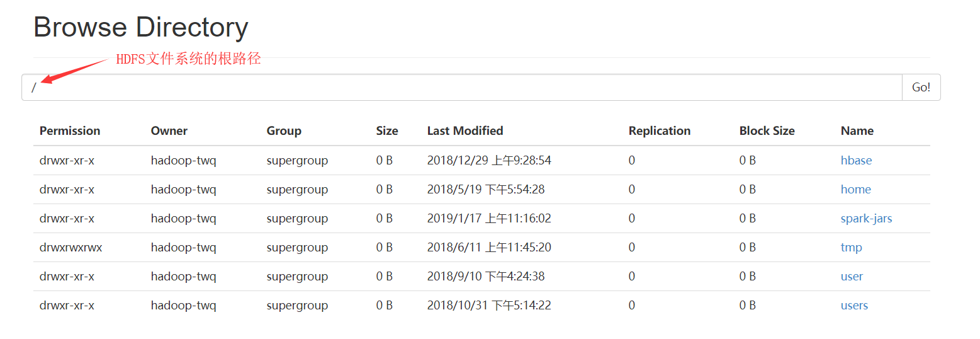Click the hadoop-twq owner cell for hbase
Screen dimensions: 980x339
pyautogui.click(x=183, y=160)
